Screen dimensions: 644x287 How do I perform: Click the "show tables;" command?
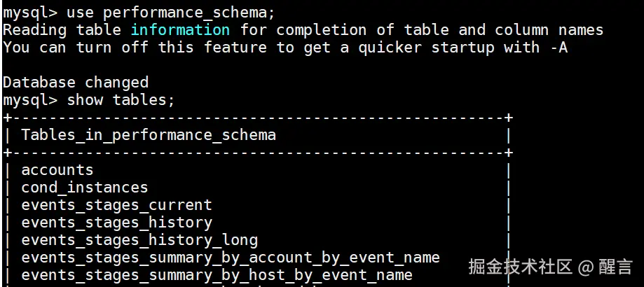(121, 100)
